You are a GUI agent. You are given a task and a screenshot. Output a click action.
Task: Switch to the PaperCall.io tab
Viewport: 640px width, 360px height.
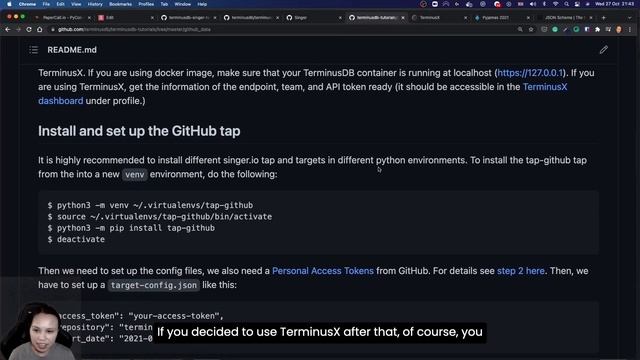[62, 18]
